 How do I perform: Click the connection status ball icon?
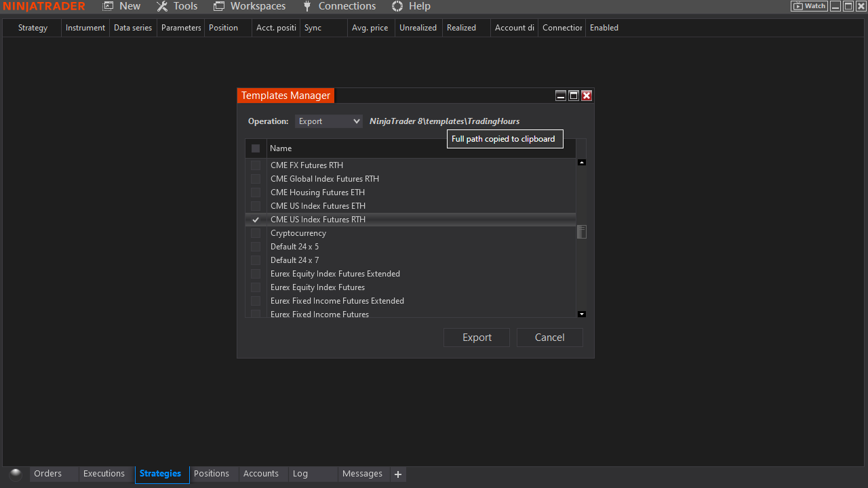pyautogui.click(x=16, y=474)
